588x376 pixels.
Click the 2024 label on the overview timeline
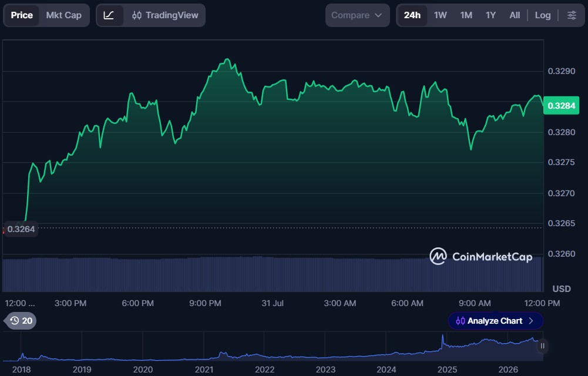coord(387,370)
